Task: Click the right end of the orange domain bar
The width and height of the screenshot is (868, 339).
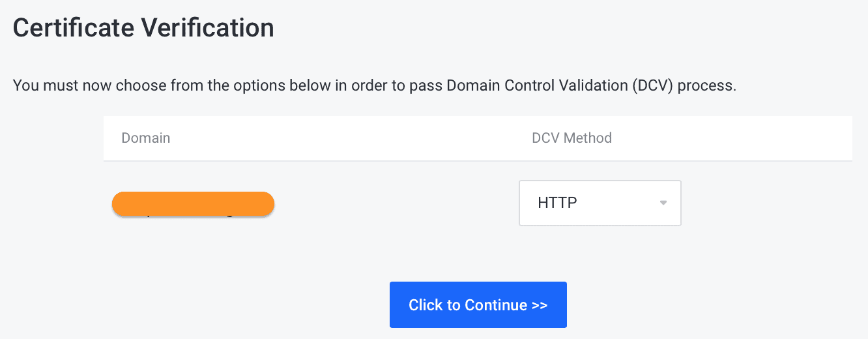Action: (266, 204)
